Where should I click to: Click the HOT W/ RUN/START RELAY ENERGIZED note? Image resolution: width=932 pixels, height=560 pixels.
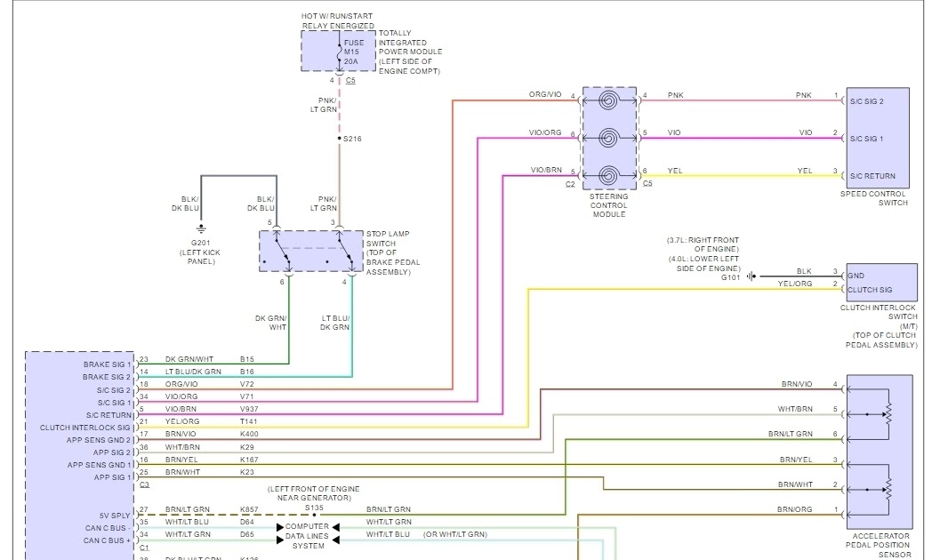click(338, 21)
